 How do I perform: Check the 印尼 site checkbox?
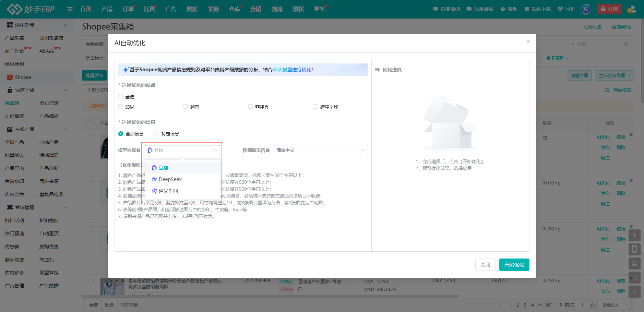click(121, 107)
